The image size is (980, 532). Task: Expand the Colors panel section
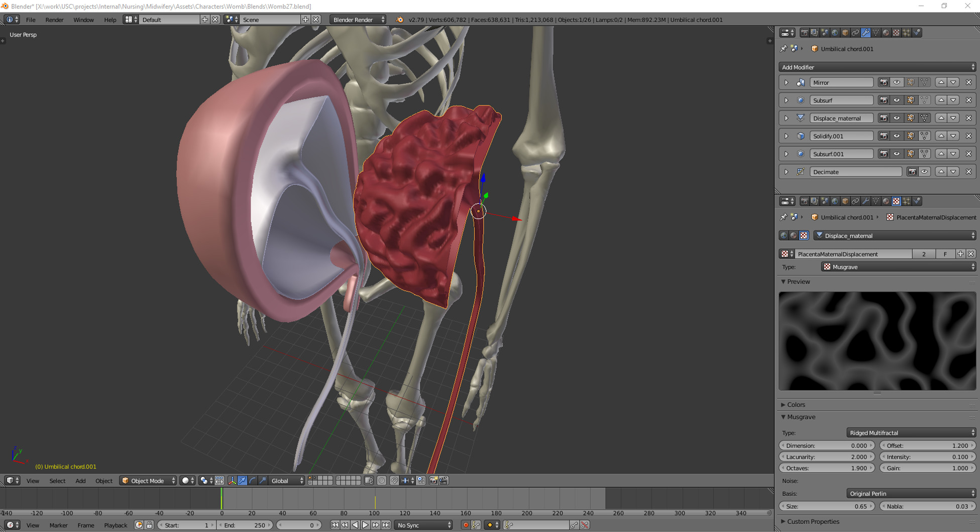click(x=796, y=405)
